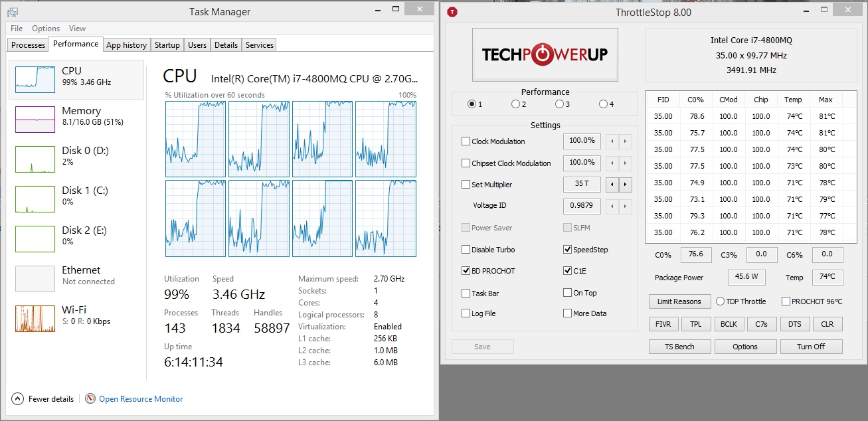Open ThrottleStop Options button
Image resolution: width=868 pixels, height=421 pixels.
point(745,347)
